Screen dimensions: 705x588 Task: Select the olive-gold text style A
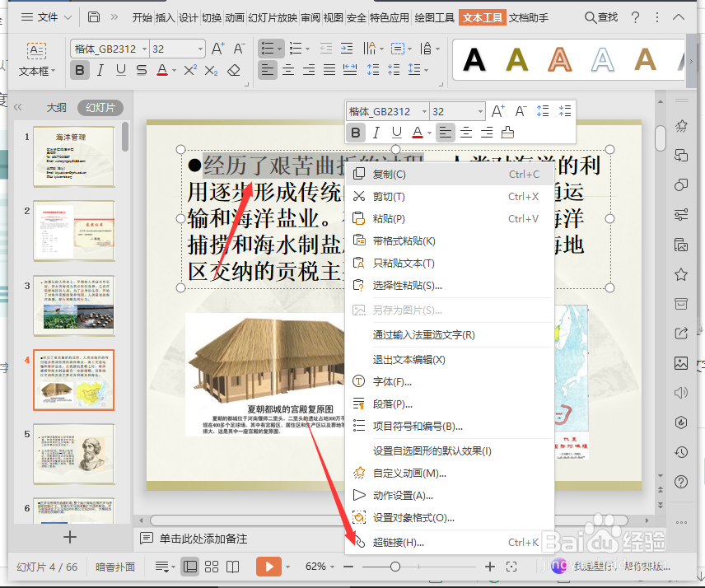pyautogui.click(x=517, y=60)
